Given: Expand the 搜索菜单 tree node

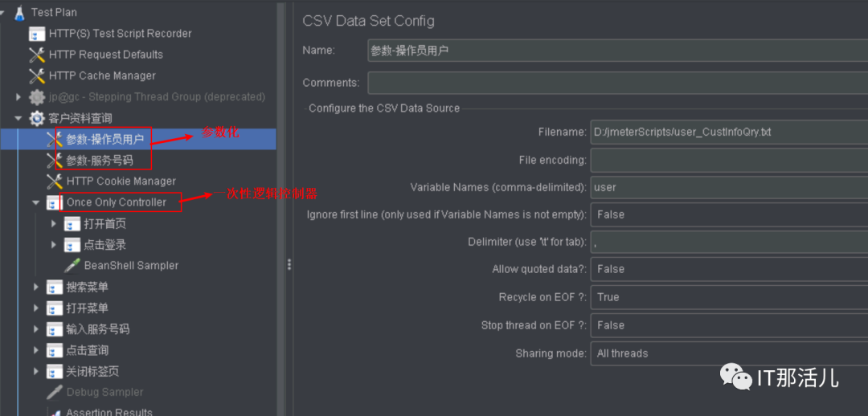Looking at the screenshot, I should pyautogui.click(x=36, y=287).
